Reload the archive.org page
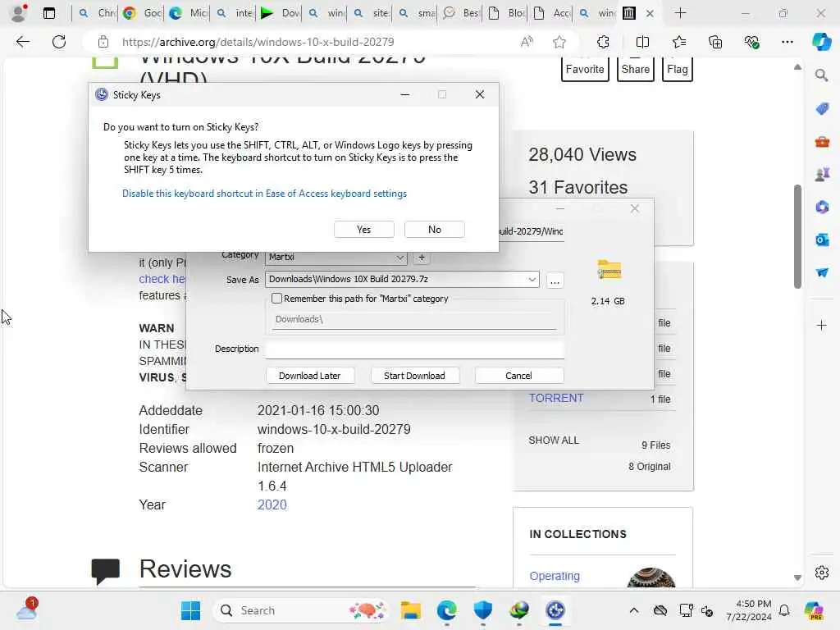Screen dimensions: 840x630 coord(59,42)
